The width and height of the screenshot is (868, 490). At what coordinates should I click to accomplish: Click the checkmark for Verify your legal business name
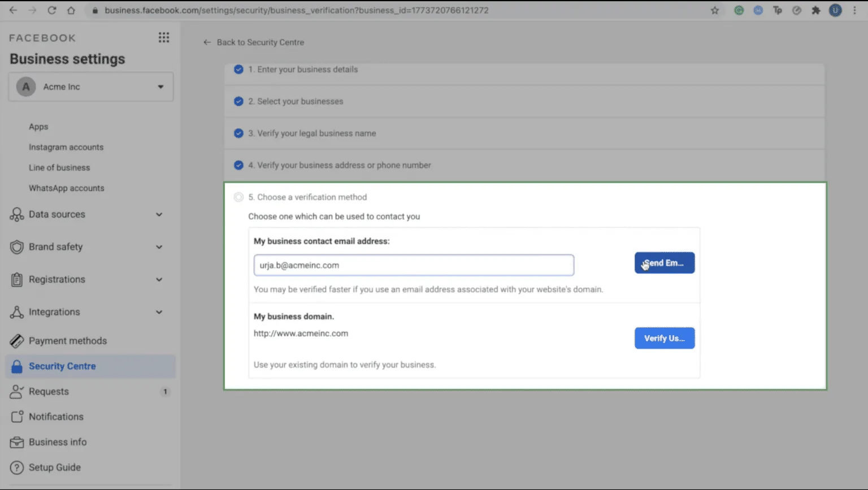238,133
